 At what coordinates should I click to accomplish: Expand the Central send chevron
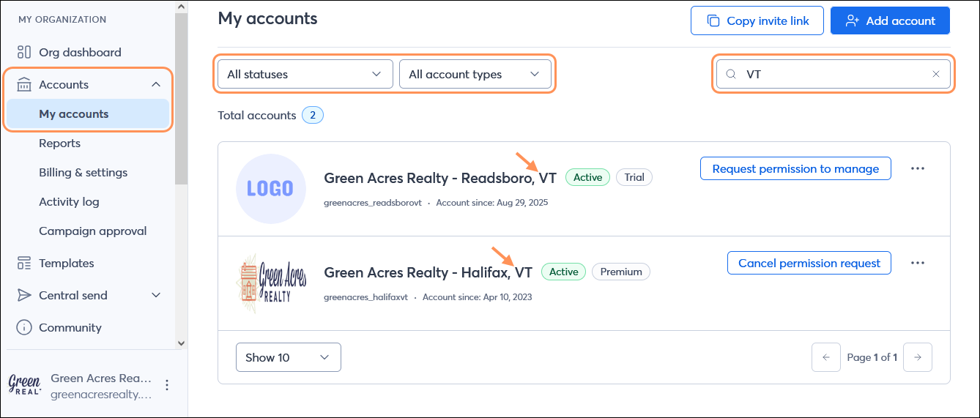click(x=155, y=295)
